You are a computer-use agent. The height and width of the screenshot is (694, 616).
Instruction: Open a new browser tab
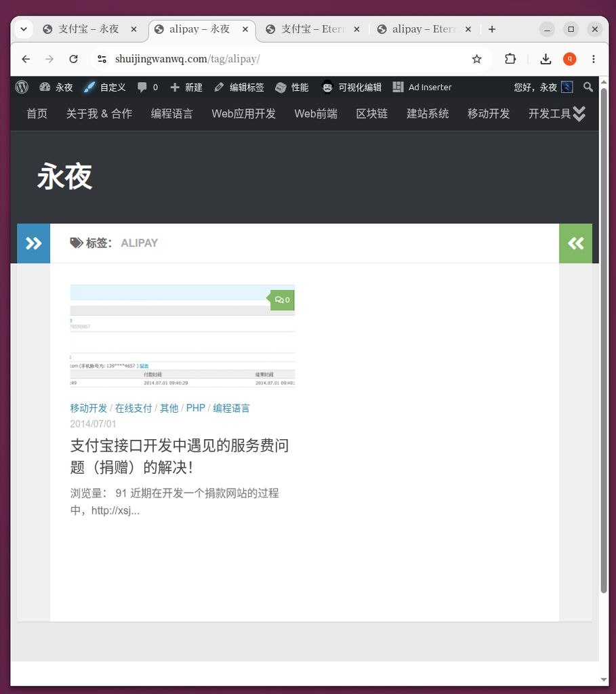[492, 29]
